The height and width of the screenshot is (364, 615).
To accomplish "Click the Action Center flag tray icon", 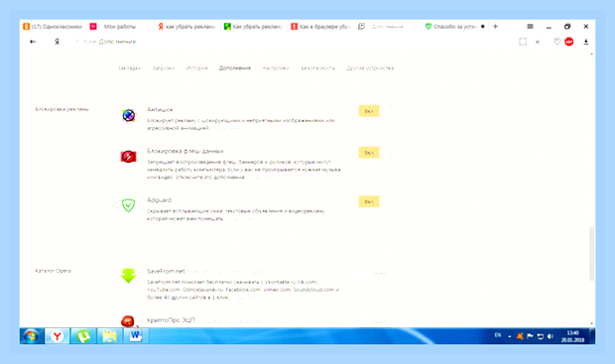I will coord(530,336).
